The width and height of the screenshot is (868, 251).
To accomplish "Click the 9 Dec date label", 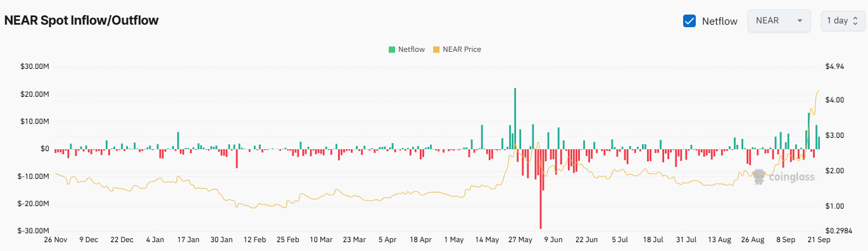I will 88,240.
